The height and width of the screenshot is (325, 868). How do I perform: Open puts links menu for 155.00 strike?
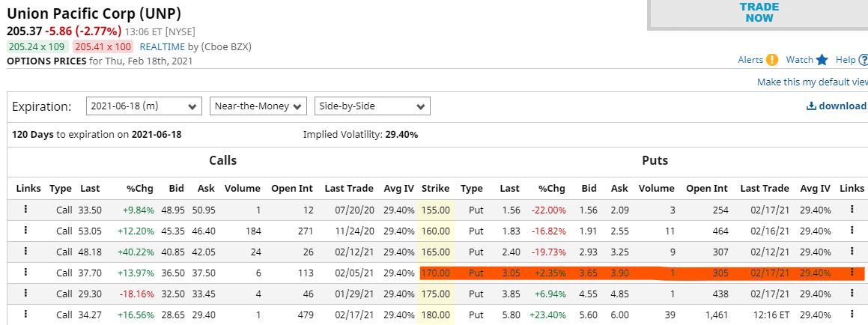[x=852, y=210]
